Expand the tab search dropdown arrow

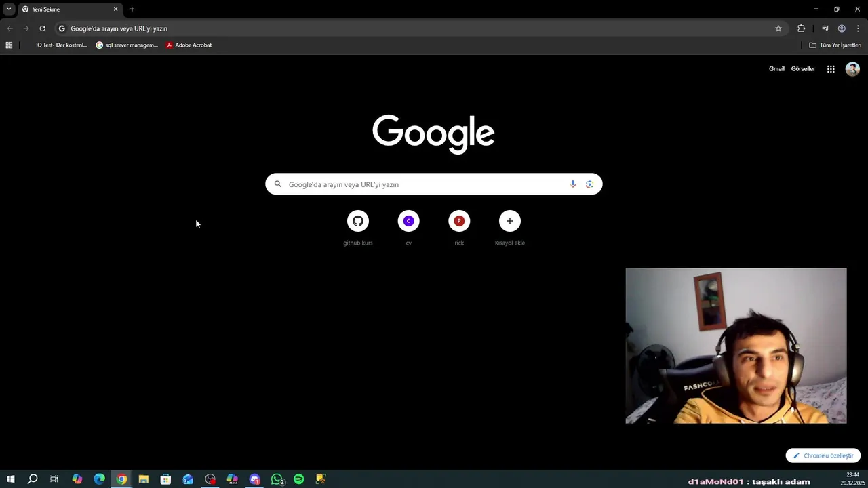9,9
